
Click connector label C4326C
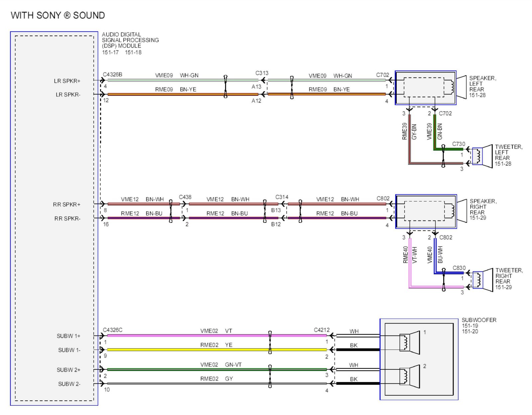(x=113, y=330)
